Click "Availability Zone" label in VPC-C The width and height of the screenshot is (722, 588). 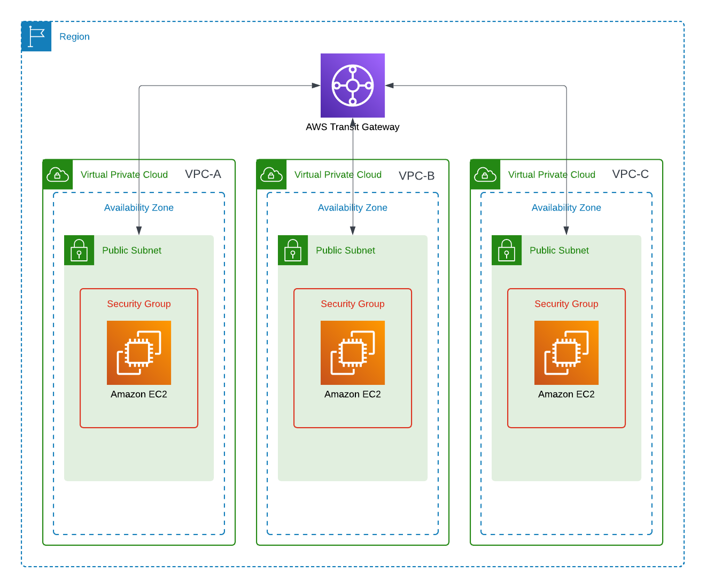[x=566, y=208]
